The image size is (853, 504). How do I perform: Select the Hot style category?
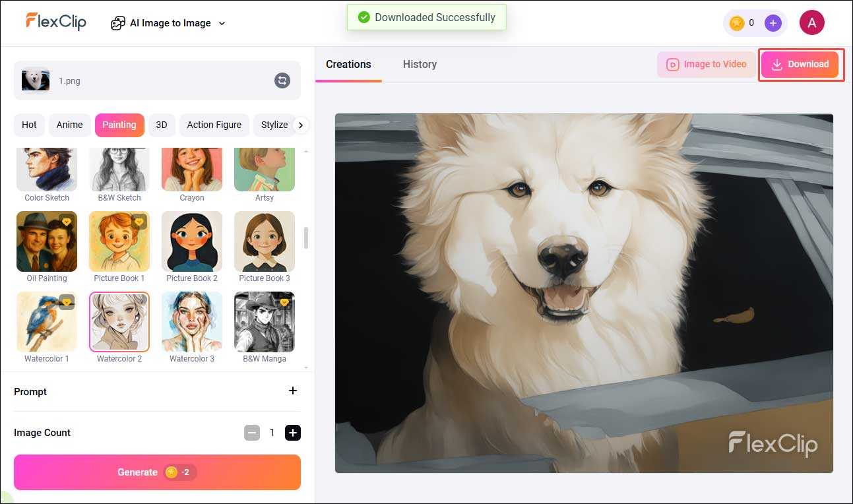coord(29,125)
